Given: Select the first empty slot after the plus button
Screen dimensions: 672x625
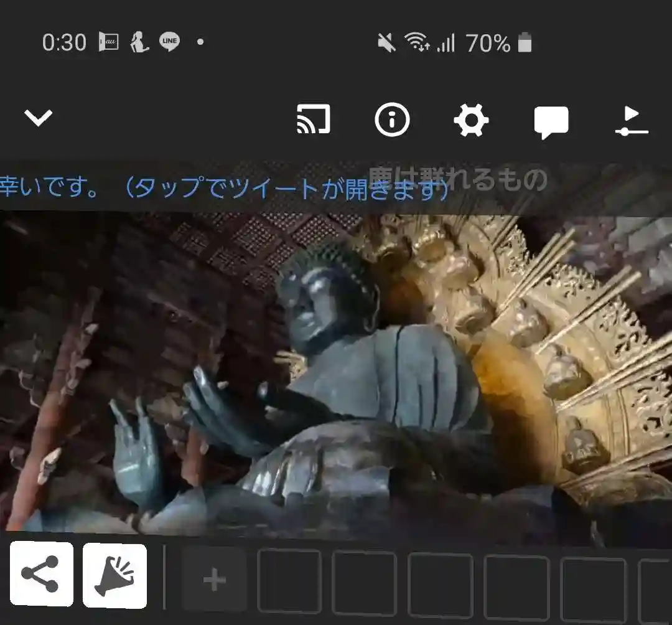Looking at the screenshot, I should point(289,580).
